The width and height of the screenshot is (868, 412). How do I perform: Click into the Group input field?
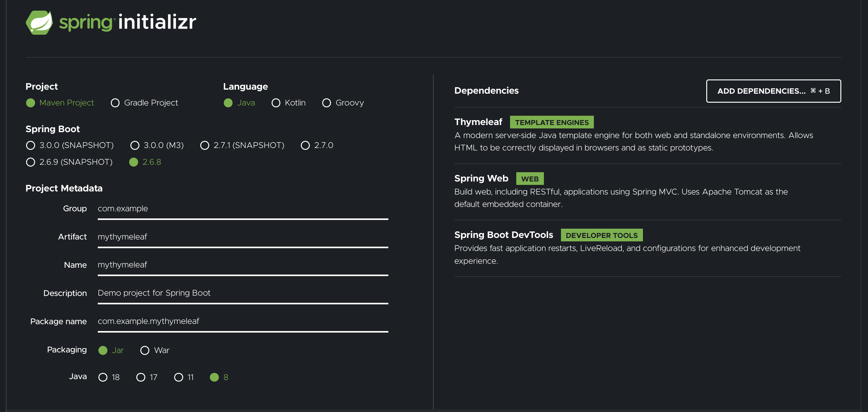pyautogui.click(x=242, y=209)
